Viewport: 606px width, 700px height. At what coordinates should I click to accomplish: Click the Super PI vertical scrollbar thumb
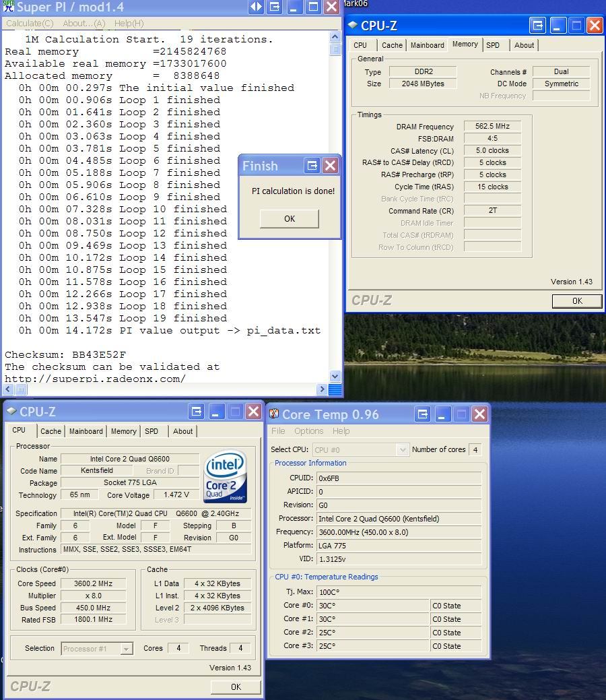click(335, 49)
